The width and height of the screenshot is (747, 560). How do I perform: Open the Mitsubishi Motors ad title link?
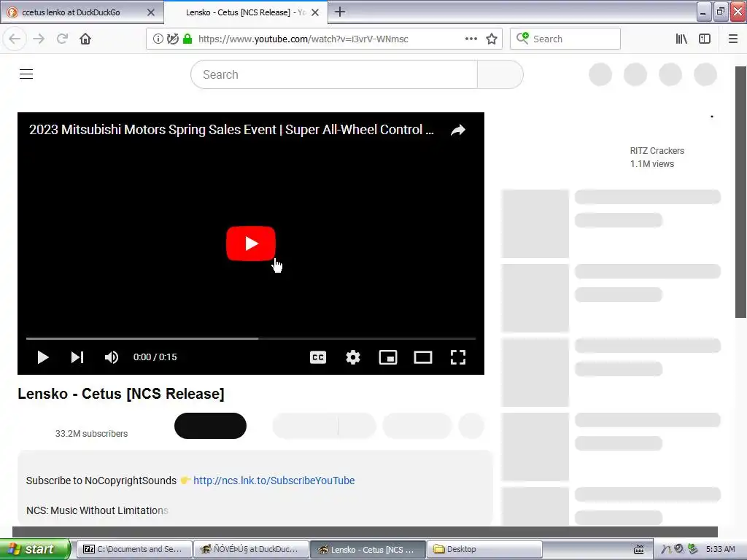click(231, 130)
